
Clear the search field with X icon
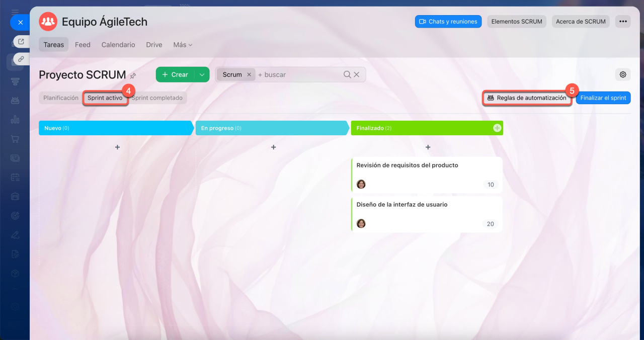pyautogui.click(x=357, y=74)
